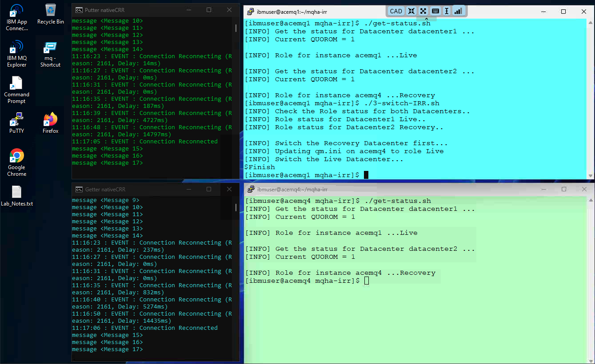Click './get-status.sh' command in acemq4 terminal
Image resolution: width=595 pixels, height=364 pixels.
(398, 201)
